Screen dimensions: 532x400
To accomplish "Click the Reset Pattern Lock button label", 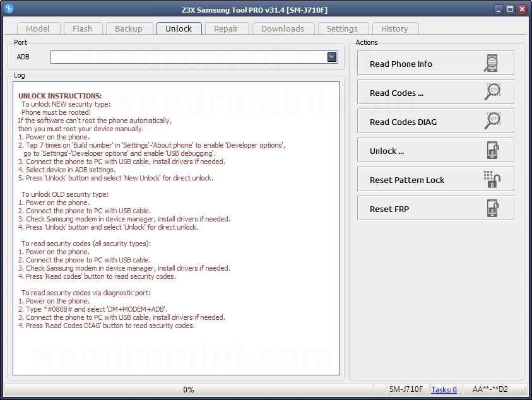I will point(407,180).
